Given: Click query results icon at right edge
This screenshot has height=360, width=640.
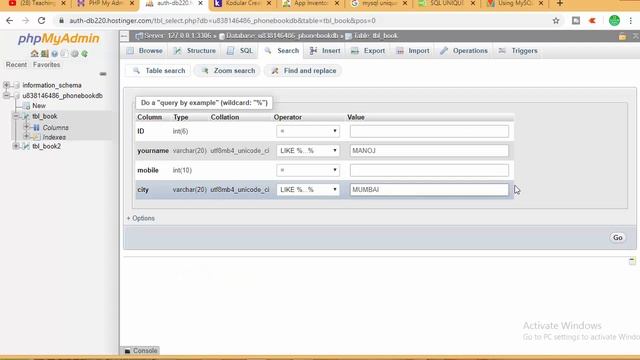Looking at the screenshot, I should (632, 261).
